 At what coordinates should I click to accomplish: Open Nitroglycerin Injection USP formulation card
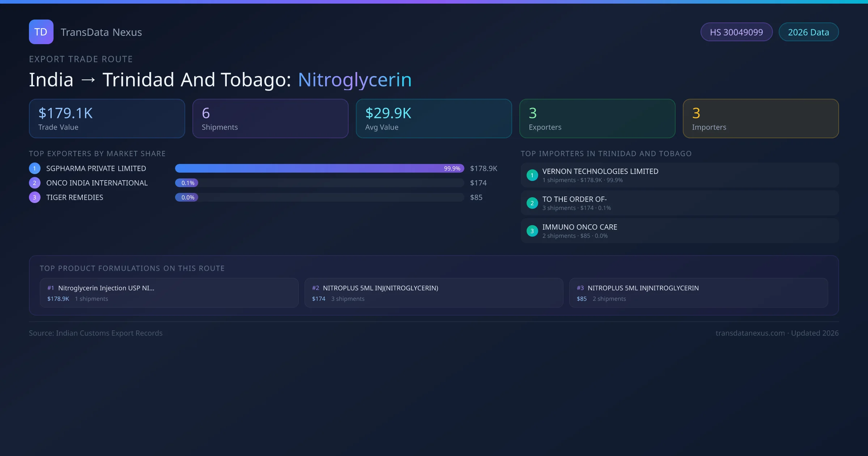pyautogui.click(x=169, y=293)
